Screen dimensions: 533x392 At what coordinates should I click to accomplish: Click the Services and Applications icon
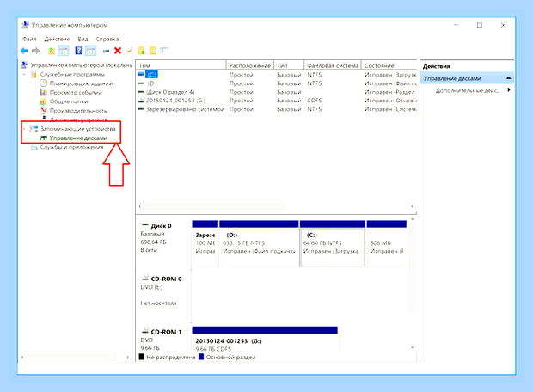(x=34, y=147)
